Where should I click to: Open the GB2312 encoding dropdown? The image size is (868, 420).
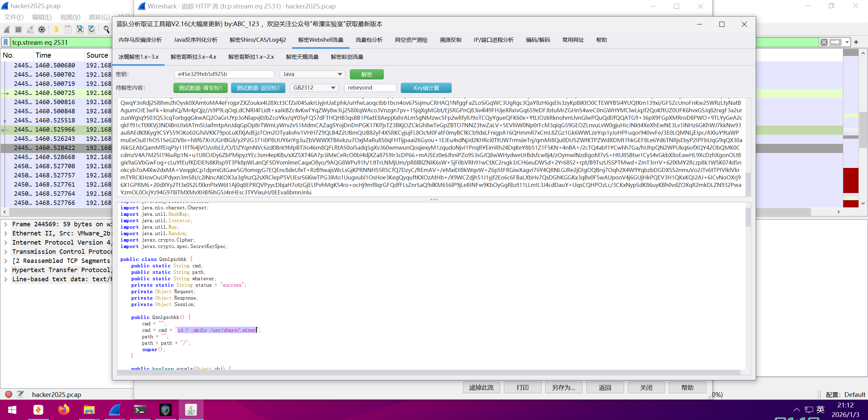(x=333, y=88)
